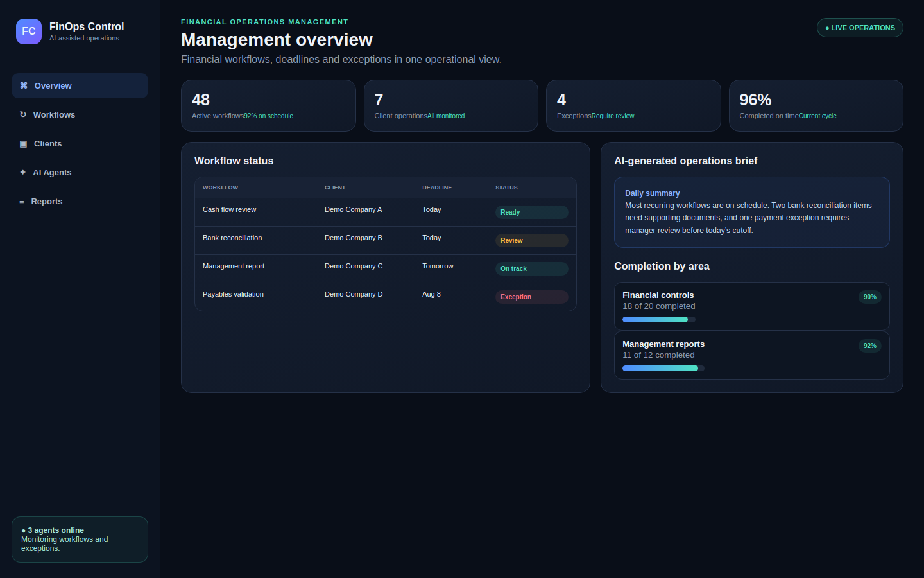The width and height of the screenshot is (924, 578).
Task: Click the Daily summary heading
Action: click(652, 193)
